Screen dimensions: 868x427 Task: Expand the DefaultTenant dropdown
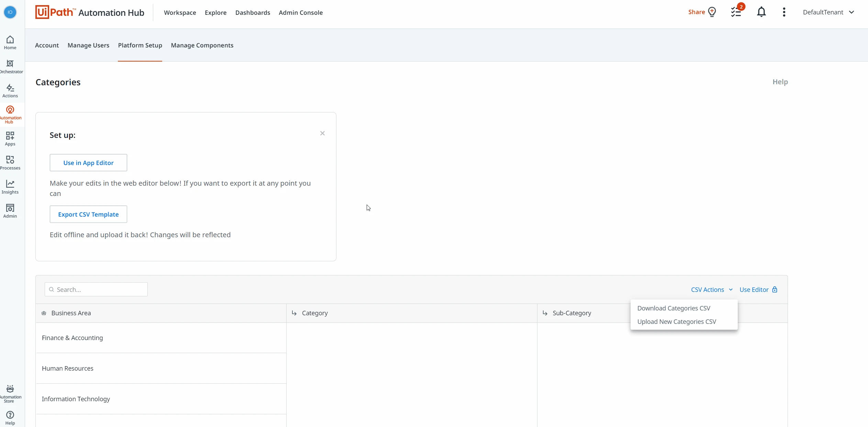point(828,12)
